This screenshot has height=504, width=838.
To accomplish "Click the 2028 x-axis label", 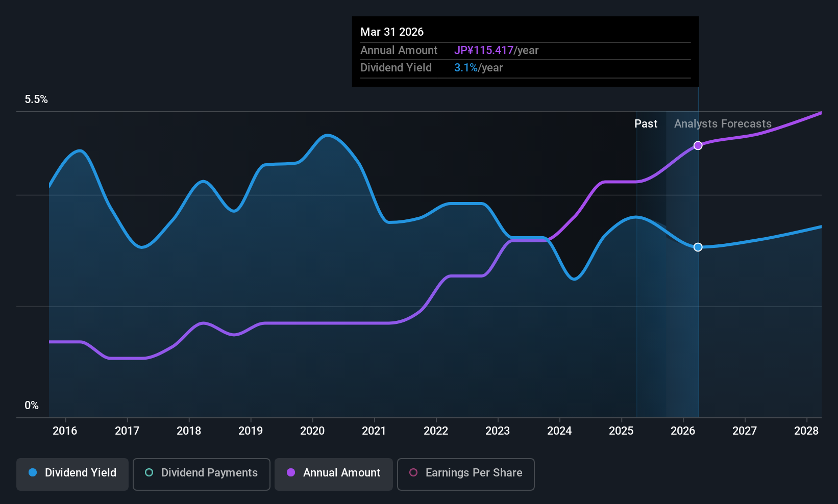I will coord(806,431).
